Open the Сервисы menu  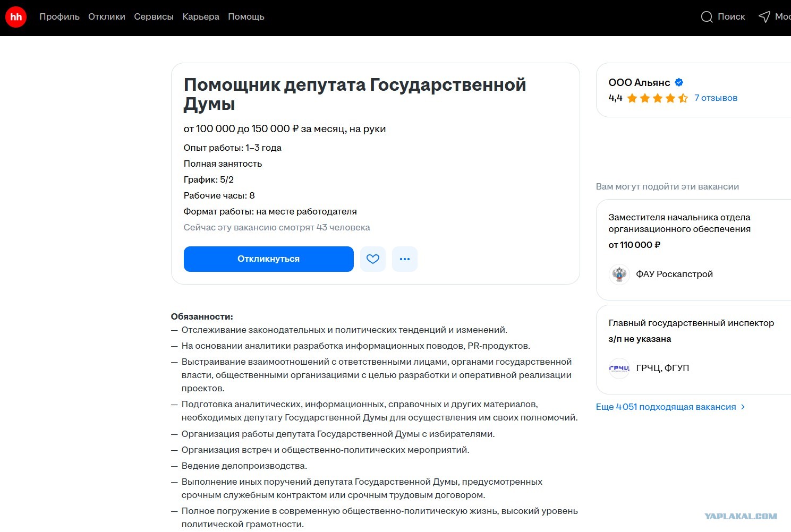(154, 17)
